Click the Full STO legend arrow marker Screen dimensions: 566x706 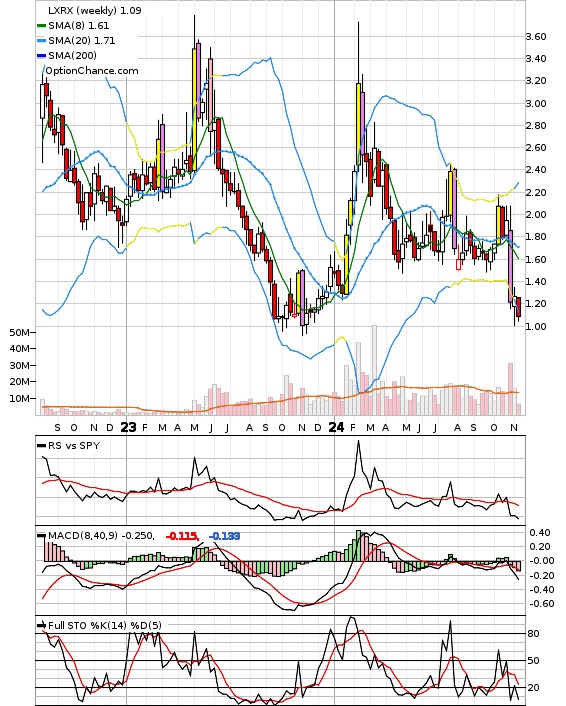41,625
